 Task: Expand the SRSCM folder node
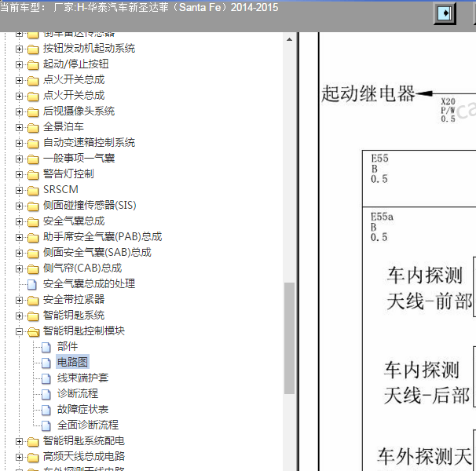pos(19,190)
